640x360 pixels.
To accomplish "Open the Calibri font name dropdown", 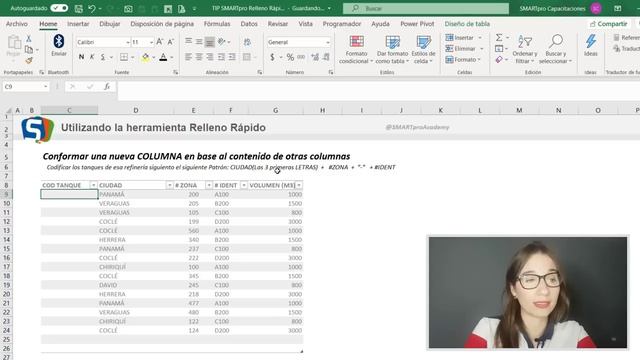I will pos(128,42).
